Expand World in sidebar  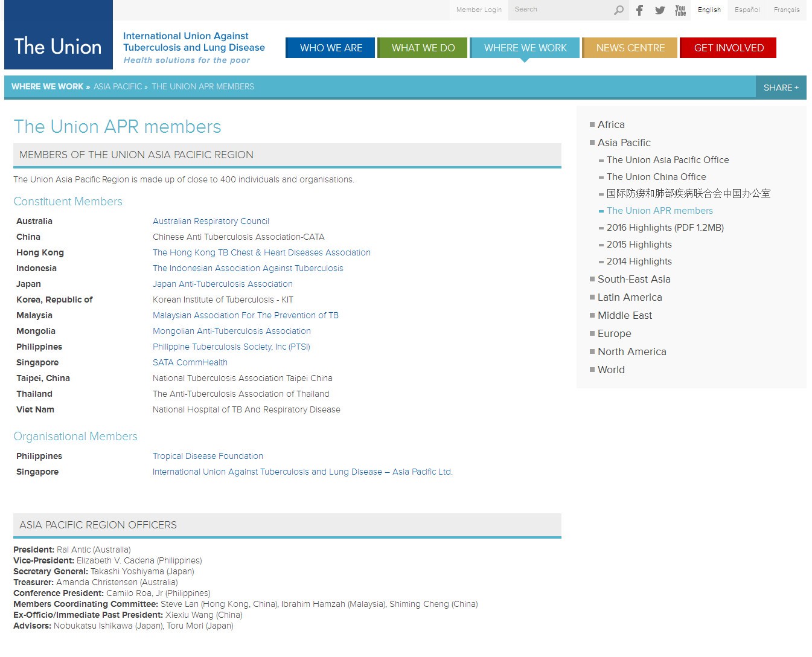pos(611,370)
